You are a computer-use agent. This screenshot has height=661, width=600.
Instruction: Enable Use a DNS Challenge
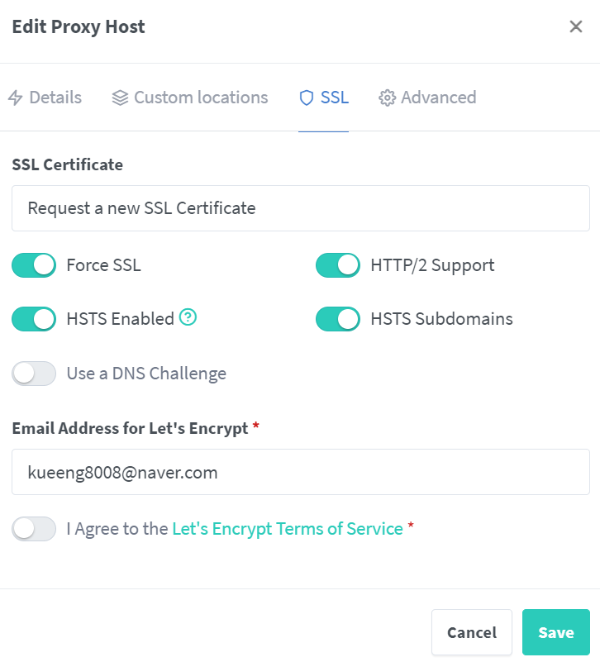coord(34,373)
